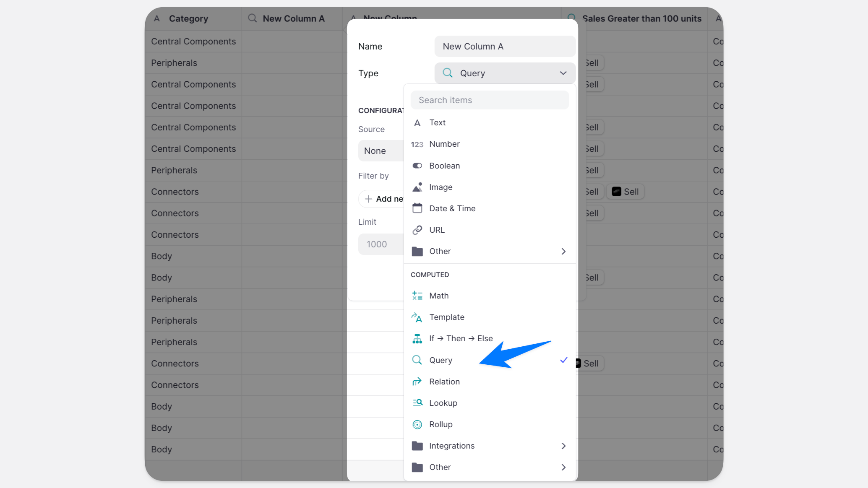868x488 pixels.
Task: Open the Type dropdown showing Query
Action: 504,73
